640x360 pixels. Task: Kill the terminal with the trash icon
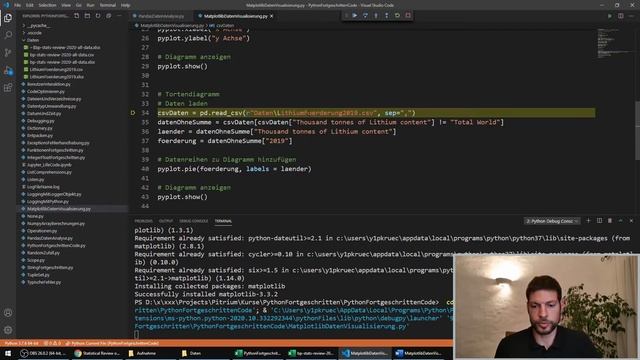coord(610,221)
